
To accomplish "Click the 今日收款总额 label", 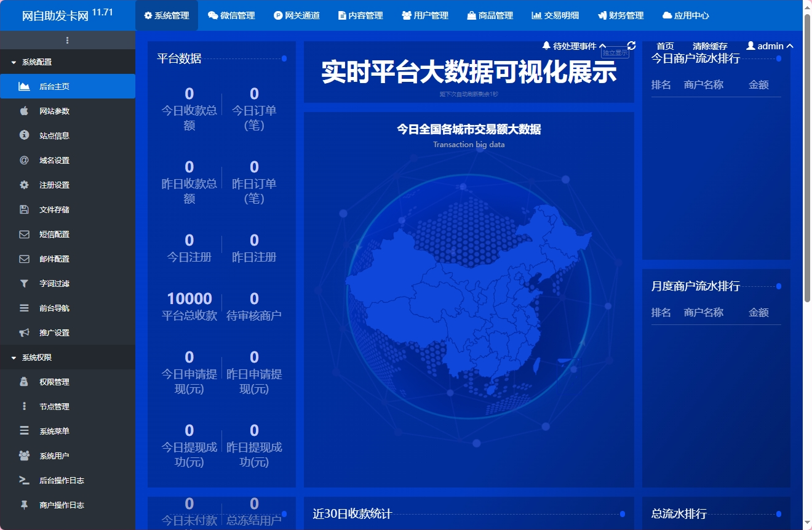I will (189, 118).
